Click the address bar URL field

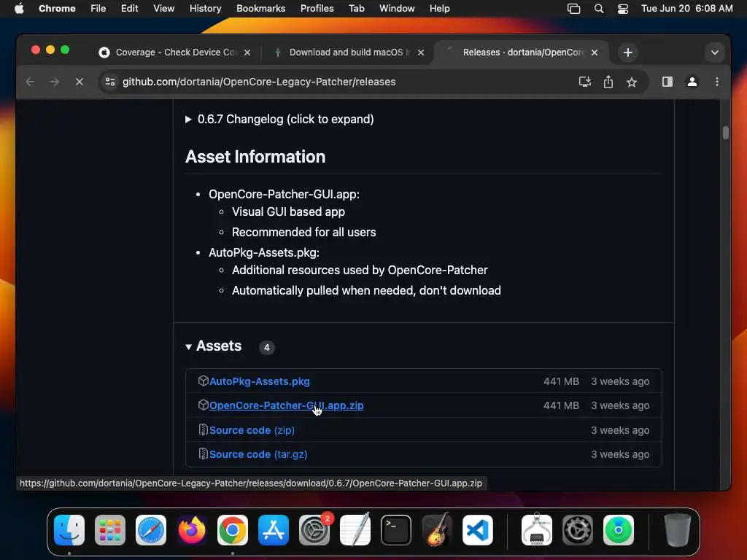pos(259,82)
